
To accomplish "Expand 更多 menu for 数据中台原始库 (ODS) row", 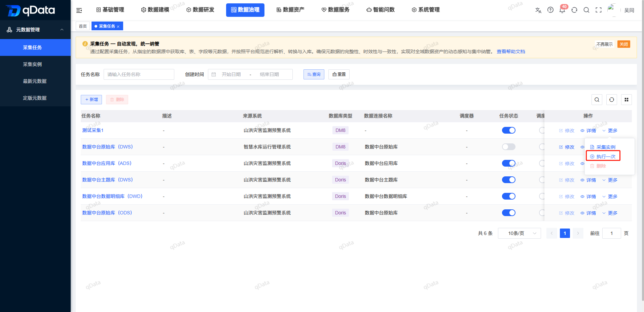I will tap(610, 213).
